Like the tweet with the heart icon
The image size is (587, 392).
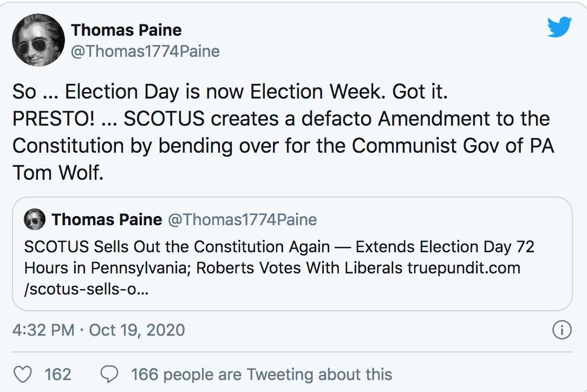click(22, 374)
